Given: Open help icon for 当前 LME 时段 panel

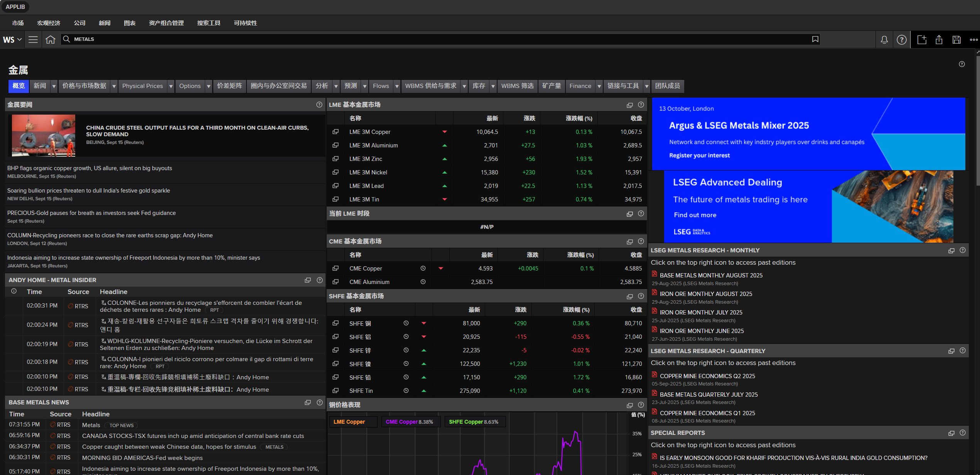Looking at the screenshot, I should click(641, 214).
